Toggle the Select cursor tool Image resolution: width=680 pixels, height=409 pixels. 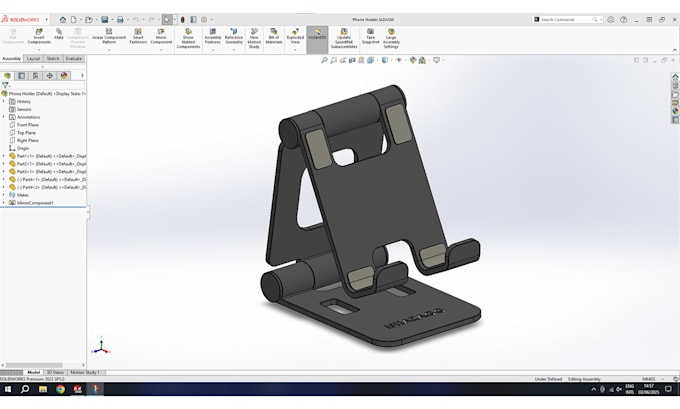pyautogui.click(x=167, y=20)
